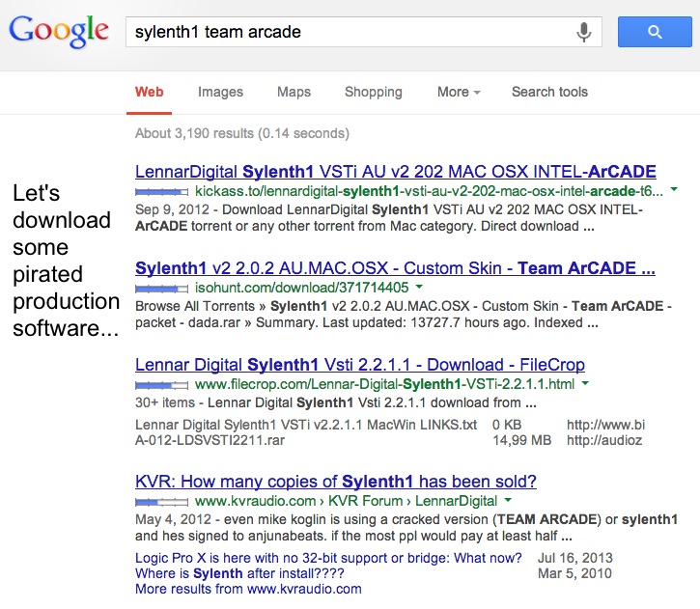The height and width of the screenshot is (609, 700).
Task: Click the kickass.to green URL text
Action: click(429, 191)
